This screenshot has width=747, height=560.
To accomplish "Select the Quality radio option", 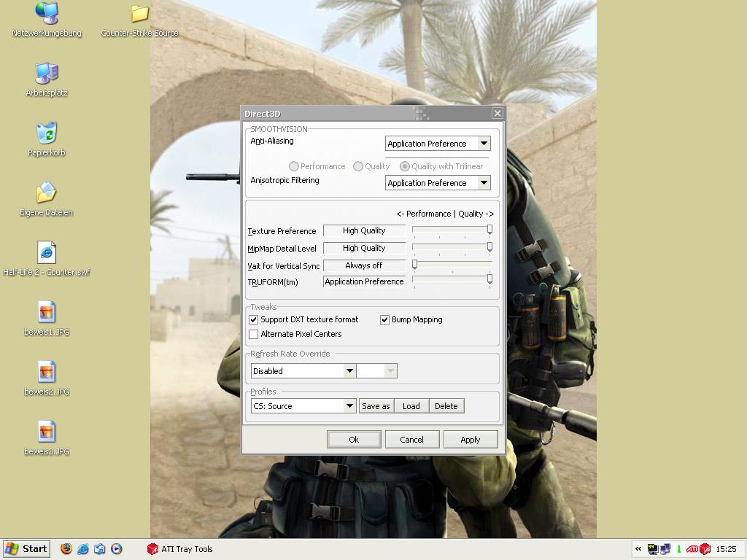I will click(x=371, y=166).
